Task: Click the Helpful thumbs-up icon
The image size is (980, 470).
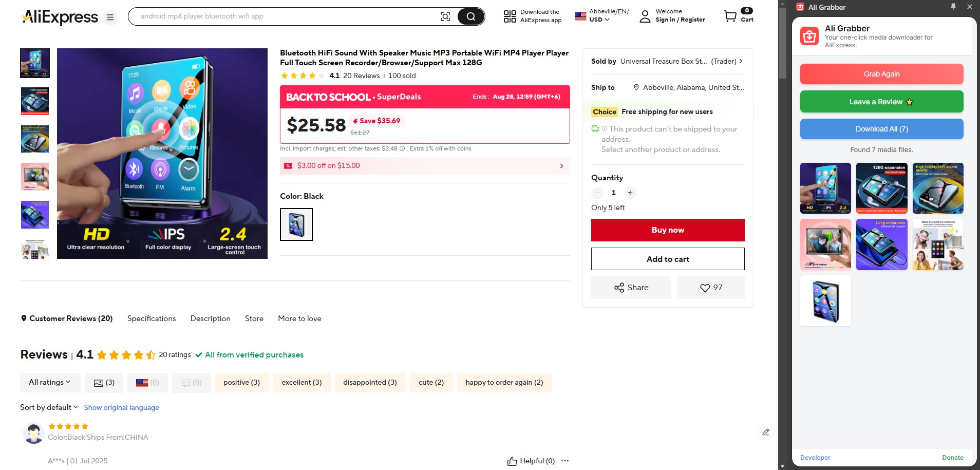Action: (512, 461)
